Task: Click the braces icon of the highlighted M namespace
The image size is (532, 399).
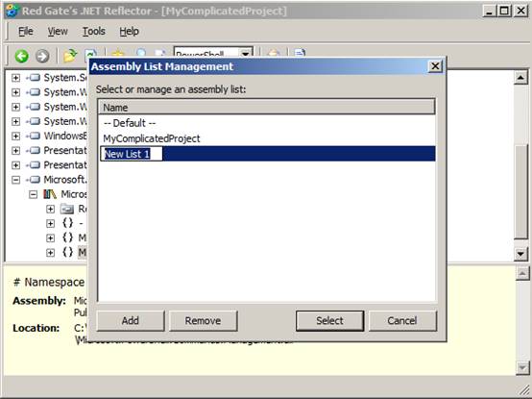Action: tap(67, 252)
